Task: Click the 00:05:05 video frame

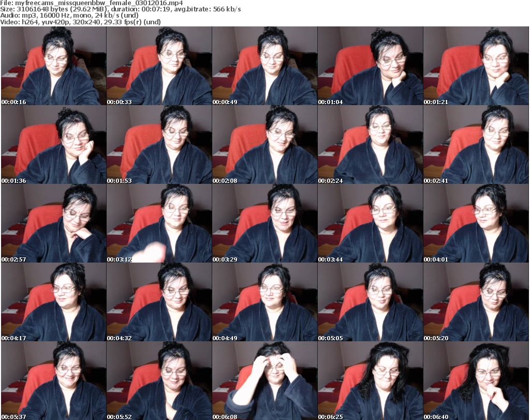Action: (x=370, y=302)
